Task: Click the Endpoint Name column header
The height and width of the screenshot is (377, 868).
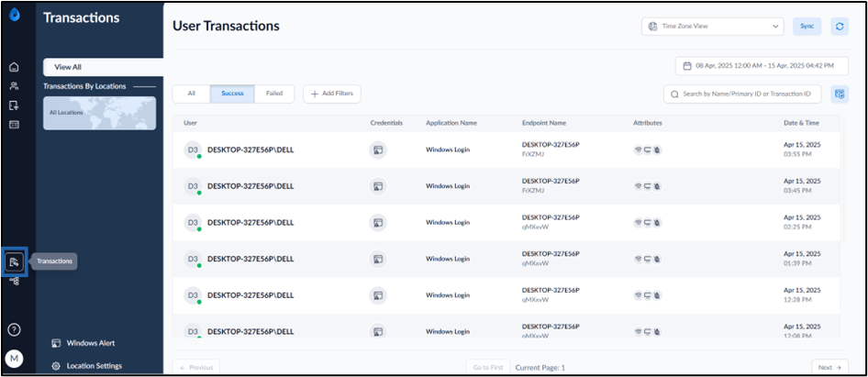Action: click(x=543, y=123)
